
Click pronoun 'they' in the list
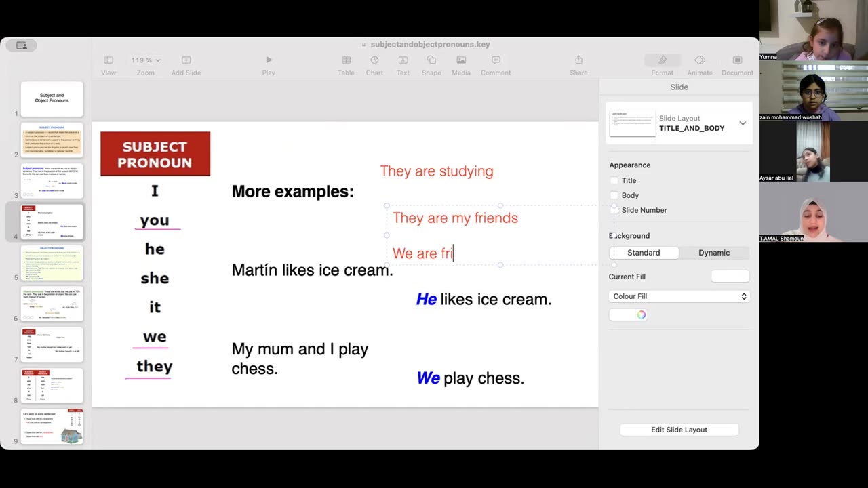[x=155, y=366]
